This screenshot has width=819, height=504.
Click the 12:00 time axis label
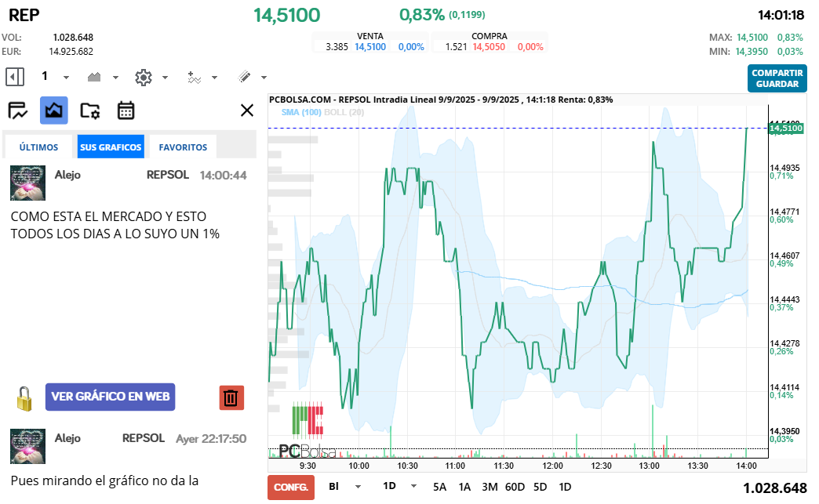pos(552,466)
